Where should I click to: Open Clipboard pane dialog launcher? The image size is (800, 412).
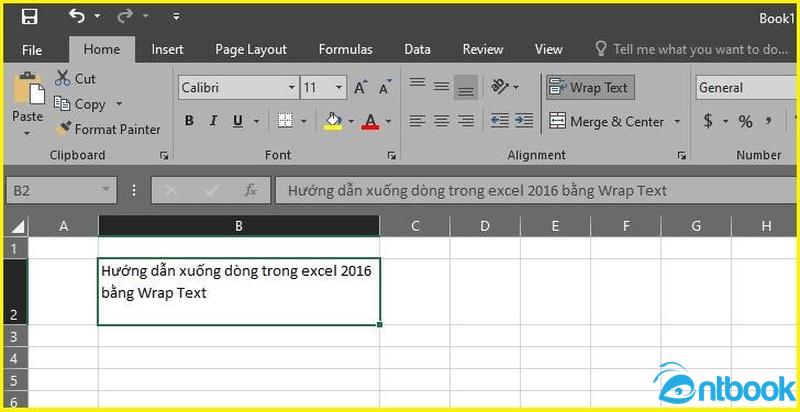click(164, 156)
